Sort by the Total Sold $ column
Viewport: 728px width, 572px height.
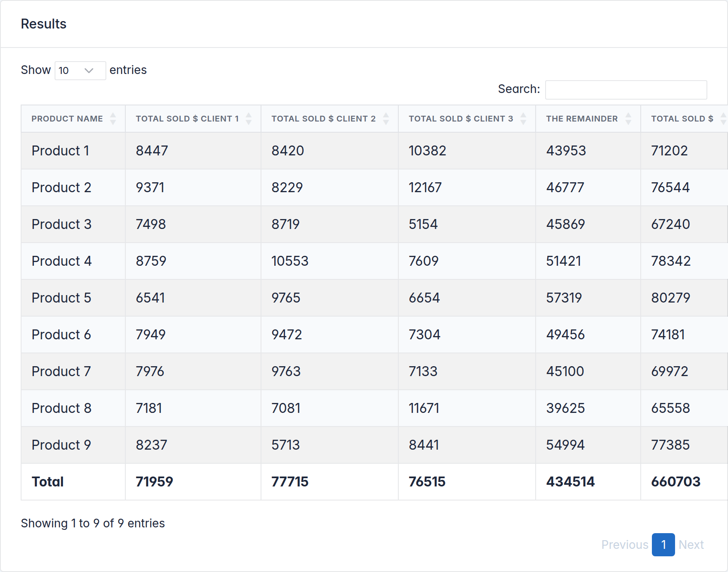click(685, 119)
